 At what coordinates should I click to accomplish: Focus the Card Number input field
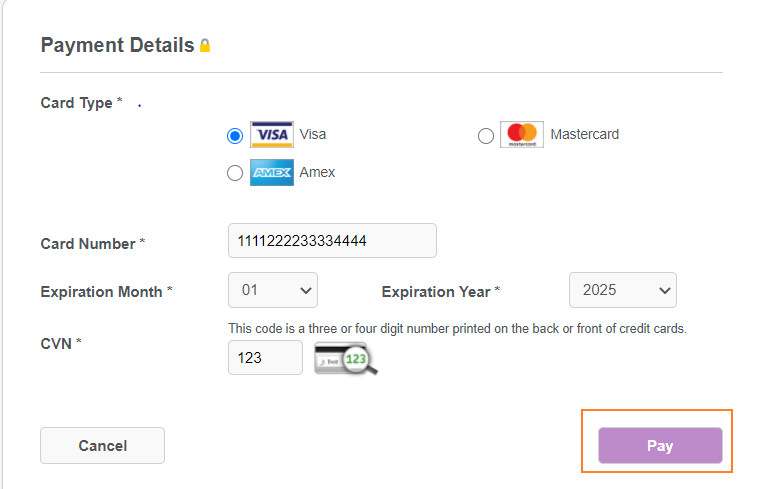coord(332,240)
